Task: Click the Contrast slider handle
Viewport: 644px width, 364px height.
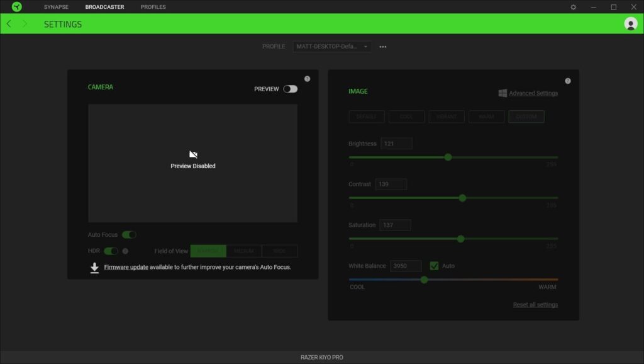Action: [x=462, y=198]
